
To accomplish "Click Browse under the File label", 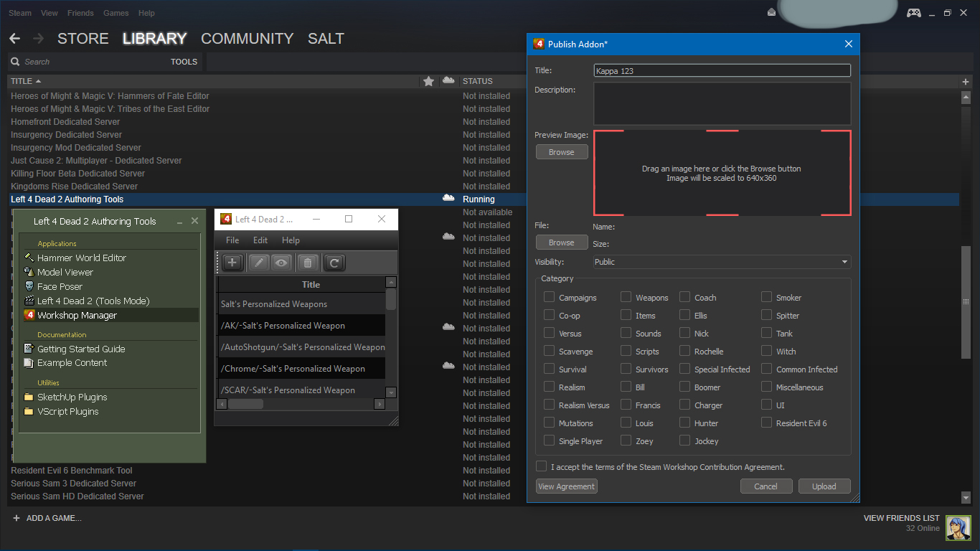I will click(x=562, y=242).
